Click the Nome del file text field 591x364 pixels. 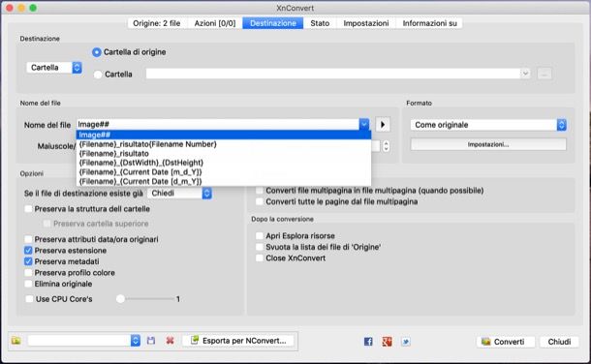[x=218, y=124]
